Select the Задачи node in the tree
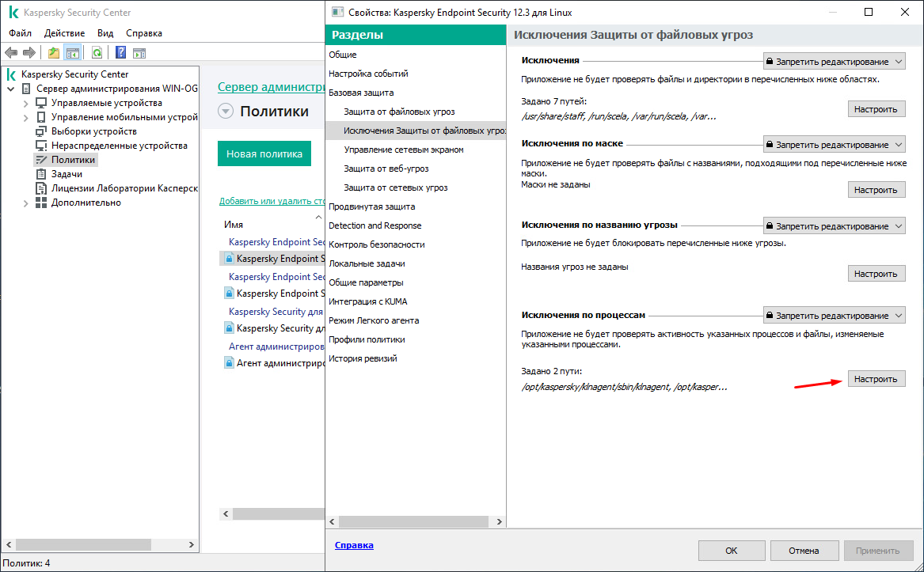Viewport: 924px width, 572px height. pos(67,174)
